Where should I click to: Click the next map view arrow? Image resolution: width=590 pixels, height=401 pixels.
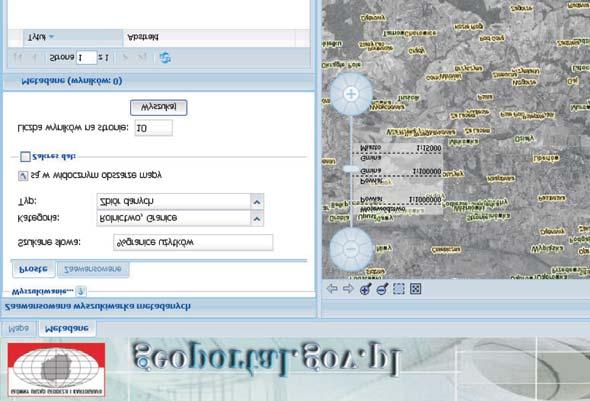coord(348,289)
